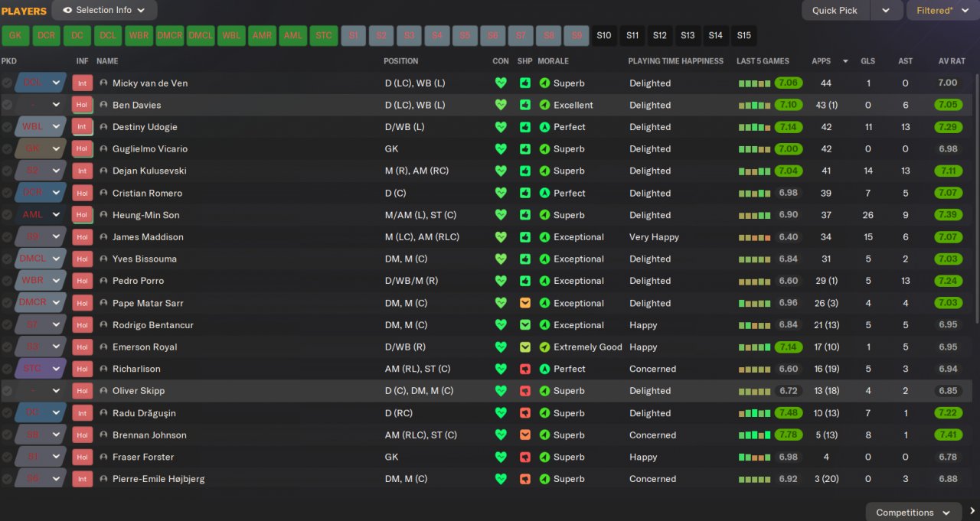This screenshot has height=521, width=980.
Task: Toggle the selection check for Rodrigo Bentancur
Action: click(7, 325)
